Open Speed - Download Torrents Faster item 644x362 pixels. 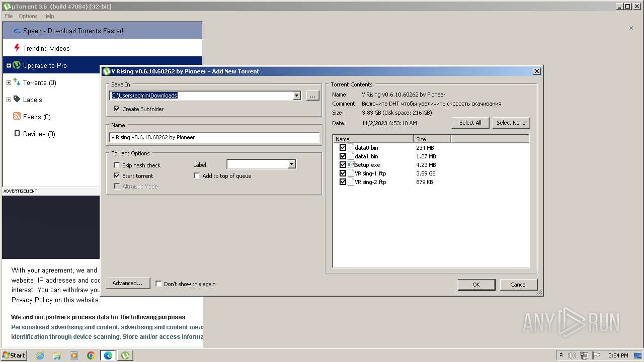[102, 31]
